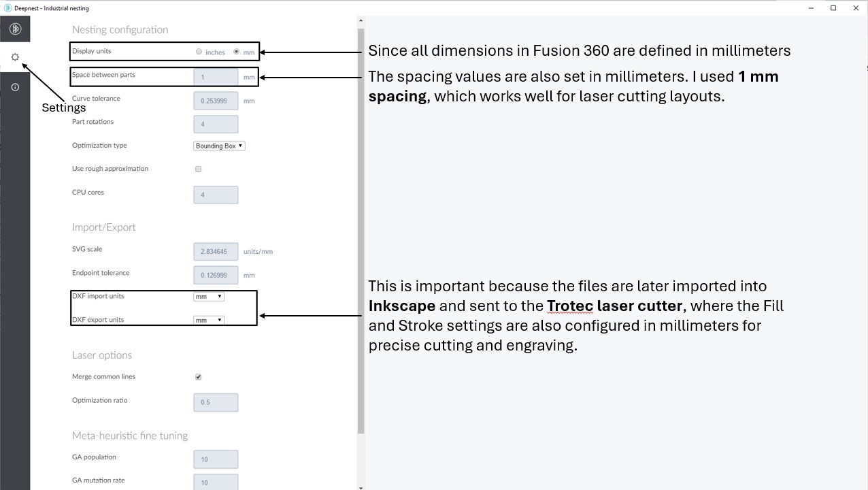Click the Deepnest title bar app icon

click(7, 8)
